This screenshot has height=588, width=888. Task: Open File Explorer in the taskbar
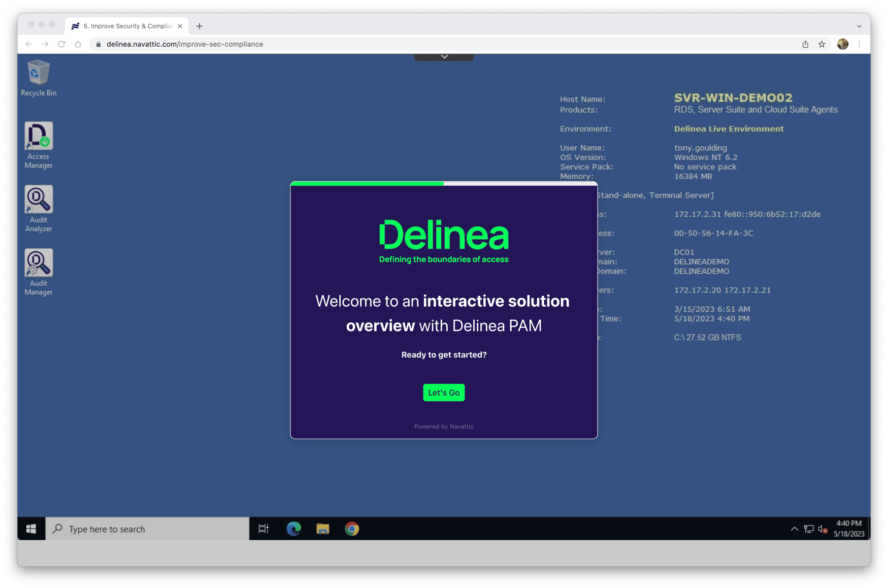323,528
